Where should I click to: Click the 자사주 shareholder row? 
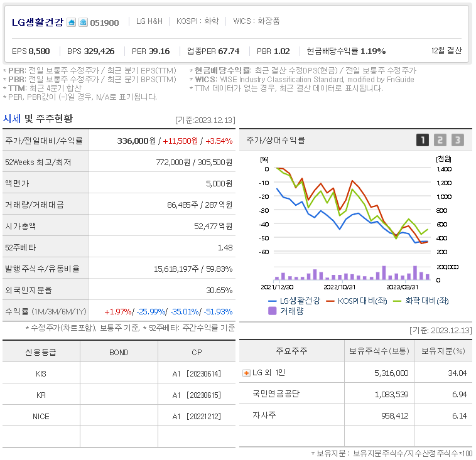355,415
